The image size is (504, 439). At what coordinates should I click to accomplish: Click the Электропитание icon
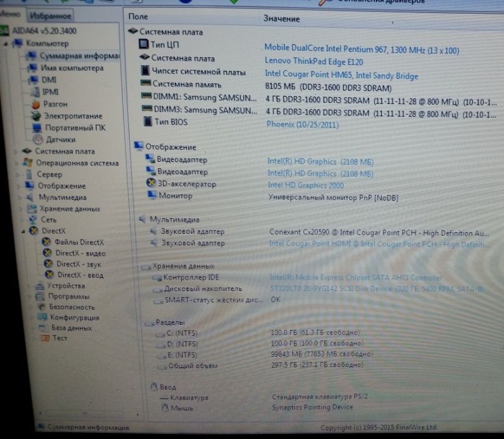click(x=36, y=116)
